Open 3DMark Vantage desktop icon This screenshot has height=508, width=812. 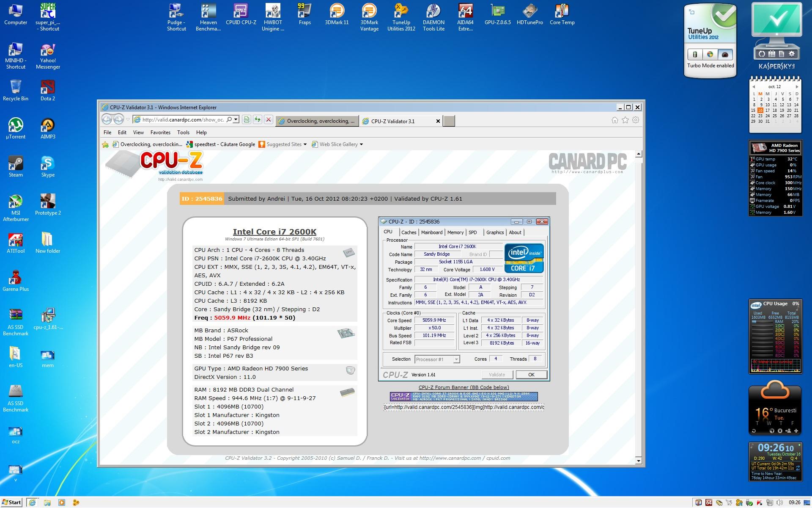[369, 17]
